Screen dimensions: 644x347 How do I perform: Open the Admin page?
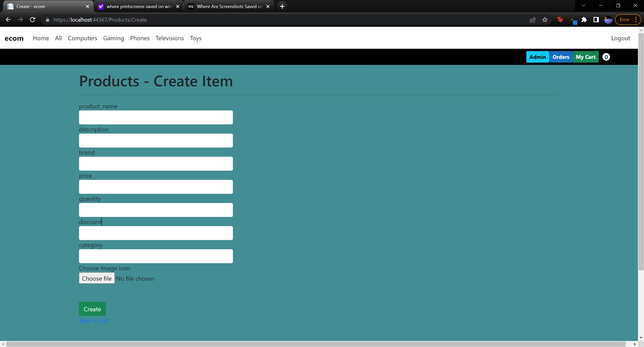coord(537,57)
